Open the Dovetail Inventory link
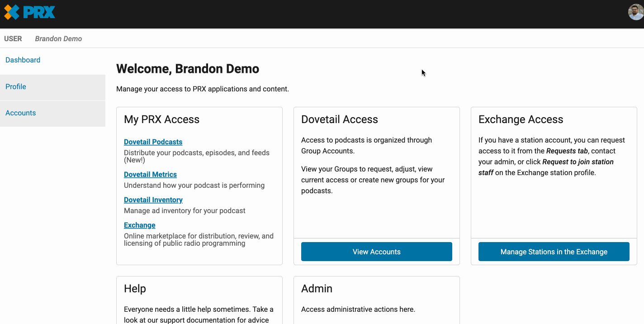The width and height of the screenshot is (644, 324). click(x=153, y=200)
